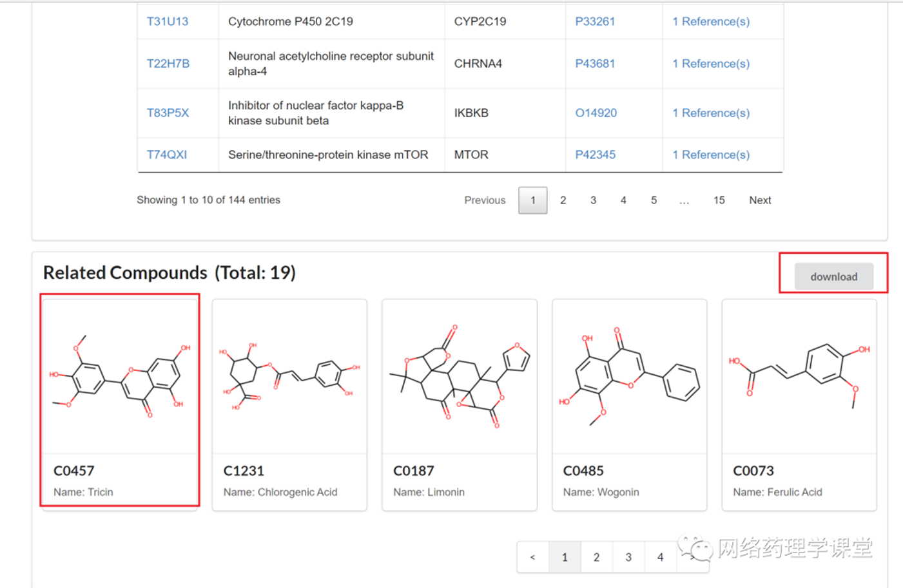Viewport: 903px width, 588px height.
Task: View the reference link for MTOR row
Action: point(711,155)
